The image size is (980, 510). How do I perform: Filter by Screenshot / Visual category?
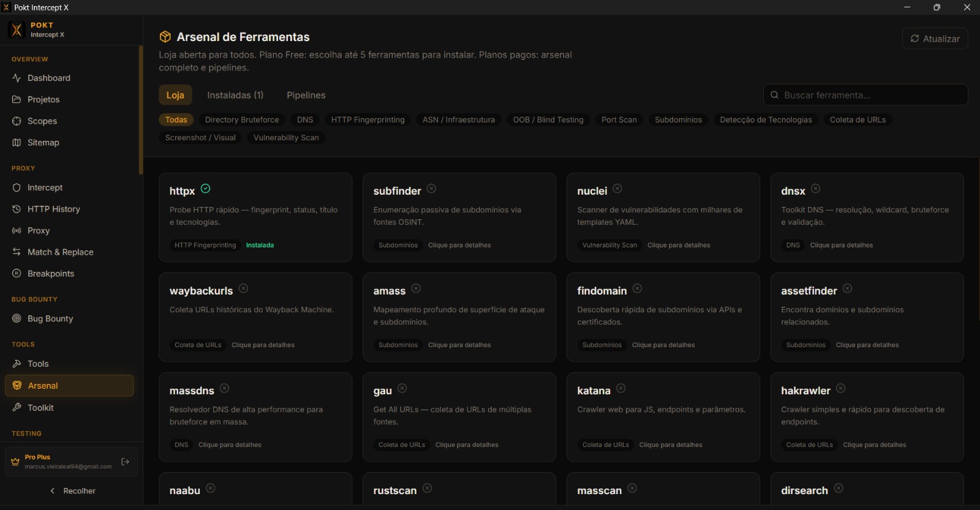pos(200,138)
